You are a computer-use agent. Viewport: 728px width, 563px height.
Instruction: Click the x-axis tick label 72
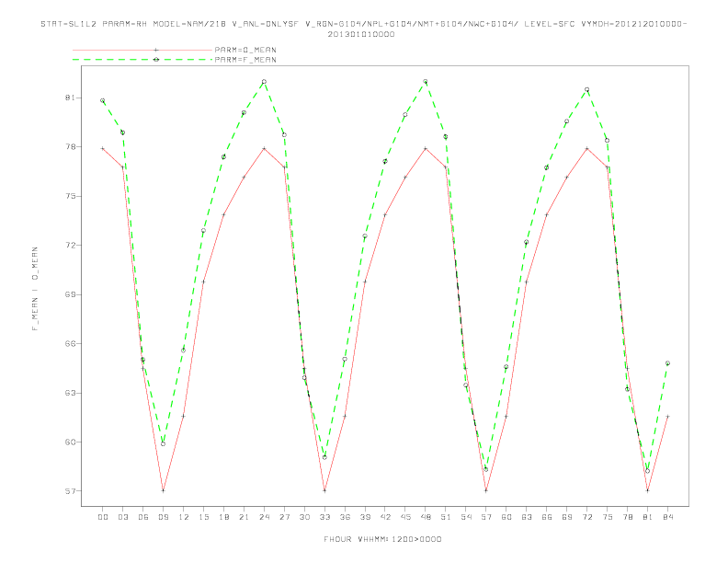[586, 517]
